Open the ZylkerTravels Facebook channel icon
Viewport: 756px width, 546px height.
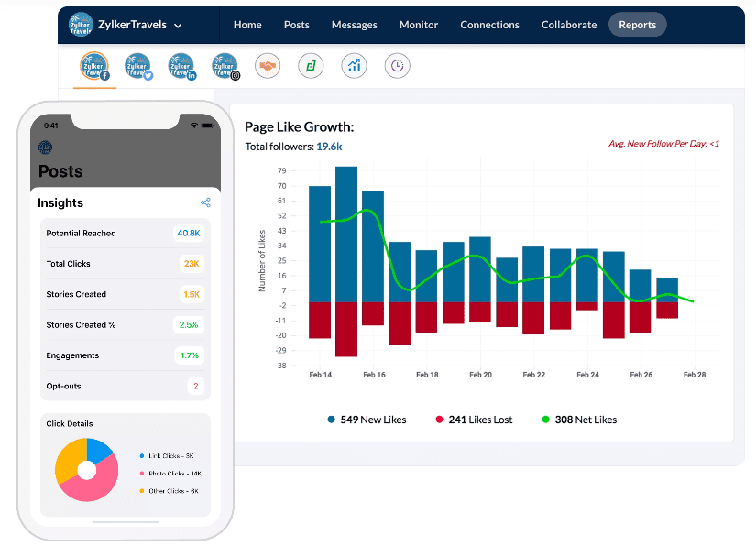click(94, 66)
